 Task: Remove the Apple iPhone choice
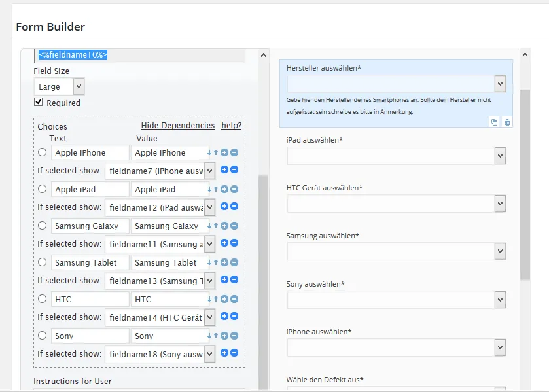click(x=234, y=152)
